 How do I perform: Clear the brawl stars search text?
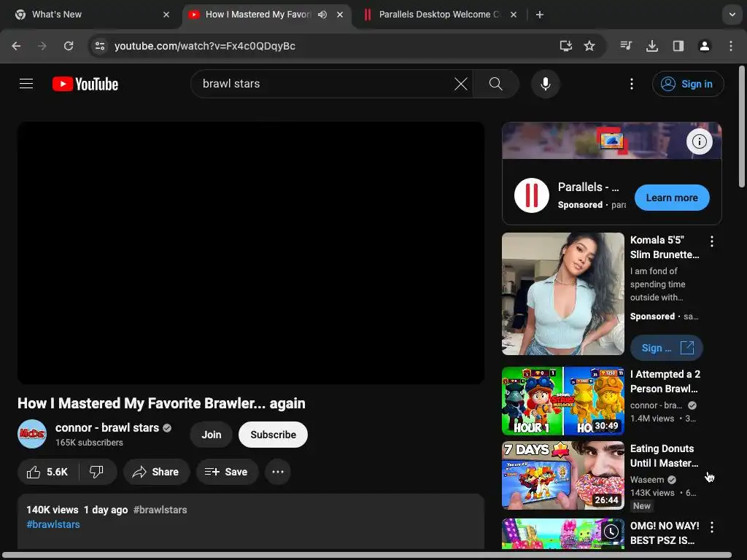pos(461,84)
